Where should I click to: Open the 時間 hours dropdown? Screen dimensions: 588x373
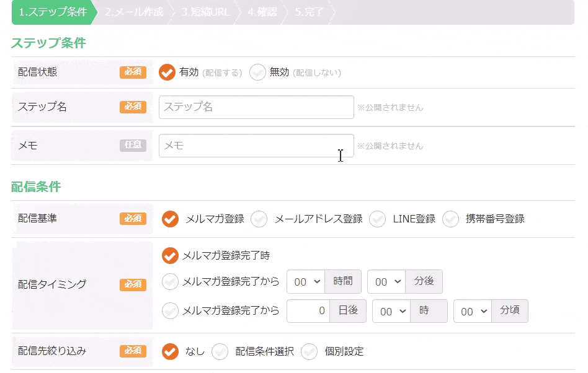pos(306,282)
